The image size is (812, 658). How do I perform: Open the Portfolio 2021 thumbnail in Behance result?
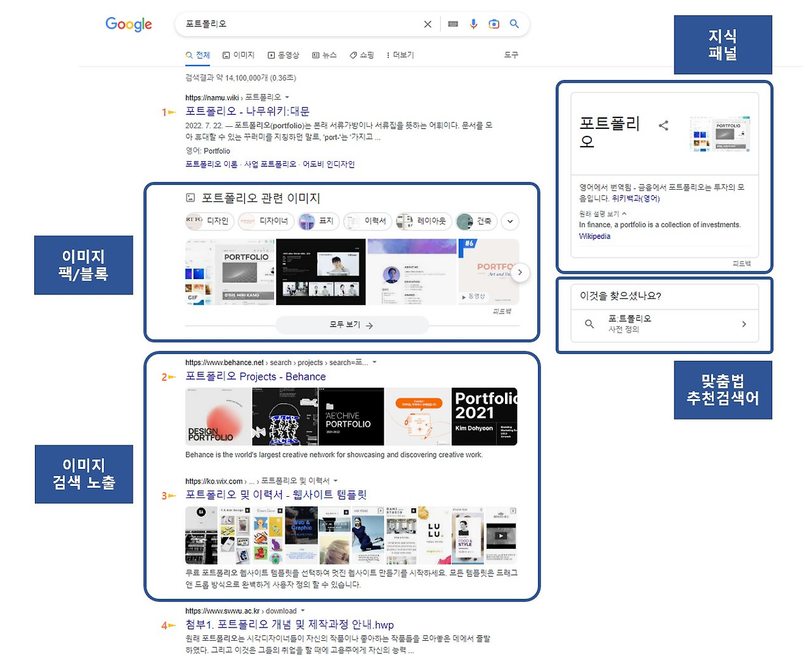point(485,416)
